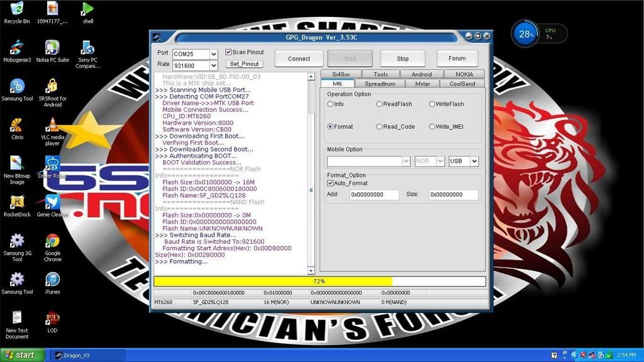This screenshot has height=362, width=644.
Task: Expand the Port COM25 dropdown
Action: point(214,55)
